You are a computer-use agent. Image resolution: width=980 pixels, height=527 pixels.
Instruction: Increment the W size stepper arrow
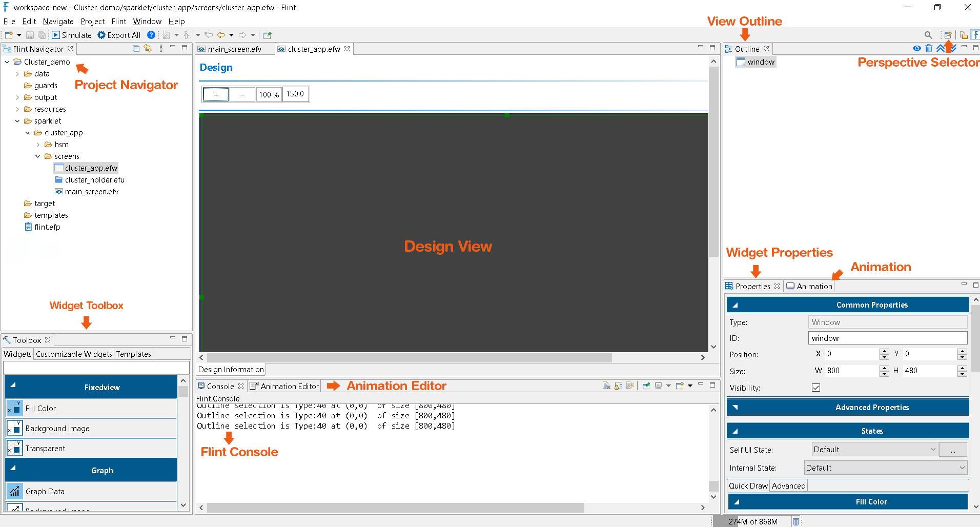[884, 368]
